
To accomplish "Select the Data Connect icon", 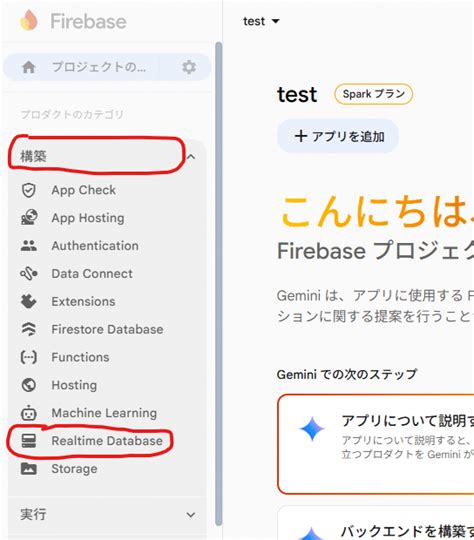I will [x=29, y=273].
